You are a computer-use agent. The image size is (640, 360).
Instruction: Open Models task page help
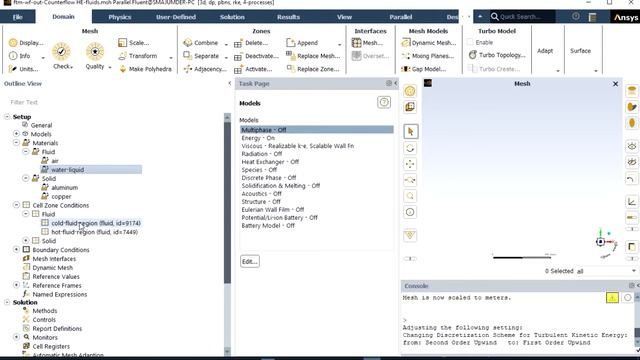[x=384, y=102]
